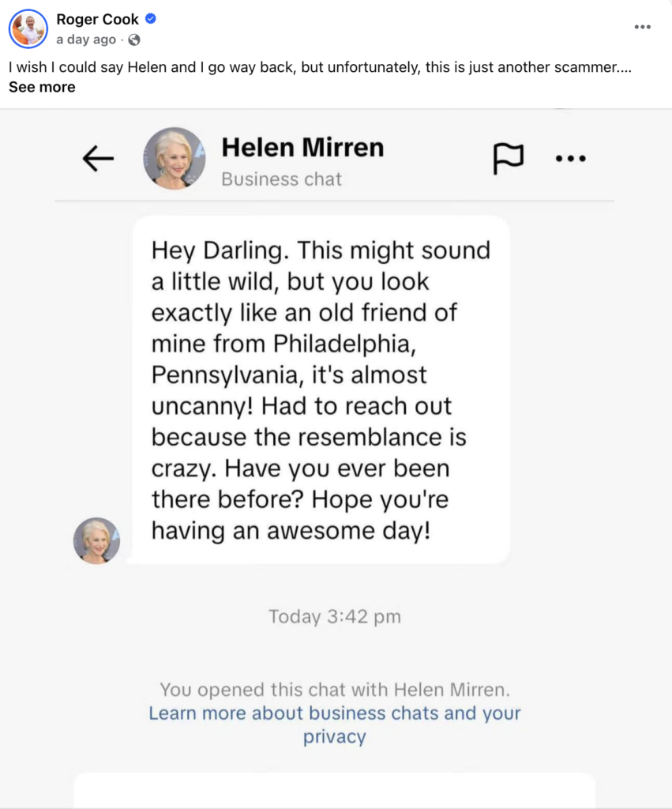Click Roger Cook's profile picture
The height and width of the screenshot is (809, 672).
point(28,29)
